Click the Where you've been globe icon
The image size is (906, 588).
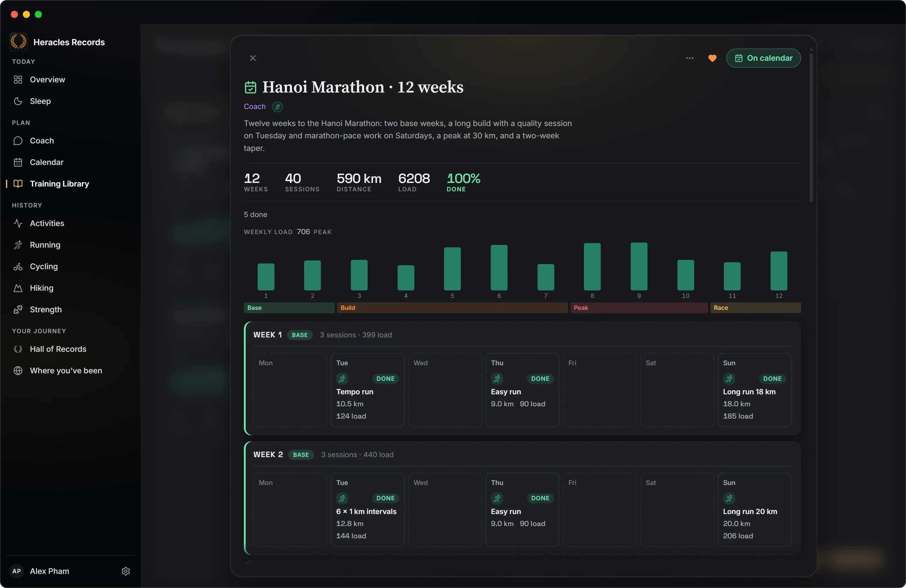tap(18, 371)
